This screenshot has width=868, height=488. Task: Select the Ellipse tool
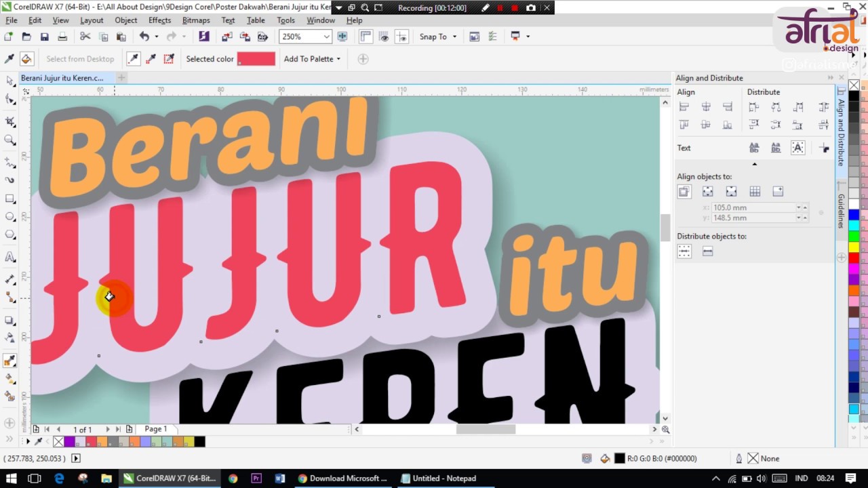tap(9, 217)
